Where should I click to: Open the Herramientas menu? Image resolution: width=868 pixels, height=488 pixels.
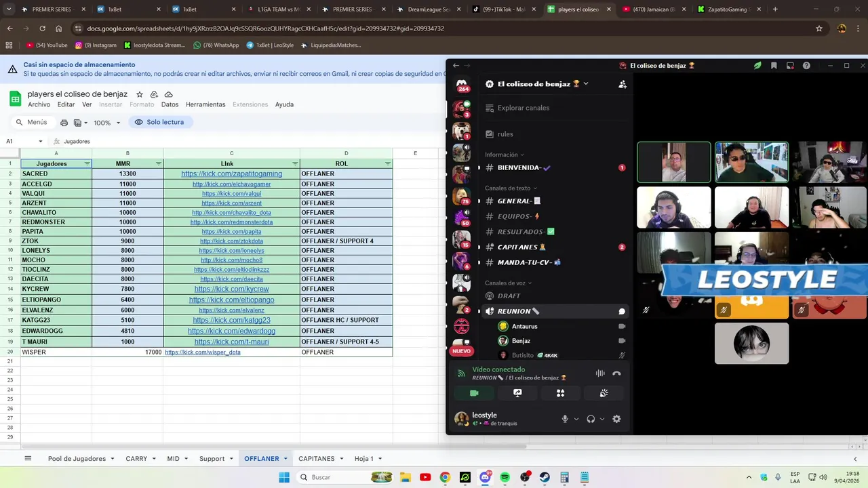205,104
